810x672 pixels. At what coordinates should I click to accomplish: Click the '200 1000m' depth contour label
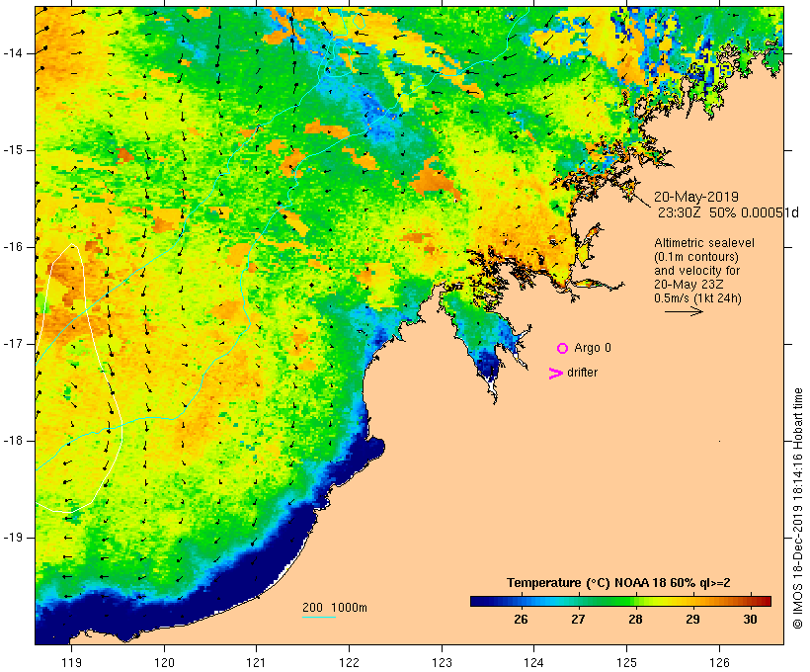(x=335, y=608)
